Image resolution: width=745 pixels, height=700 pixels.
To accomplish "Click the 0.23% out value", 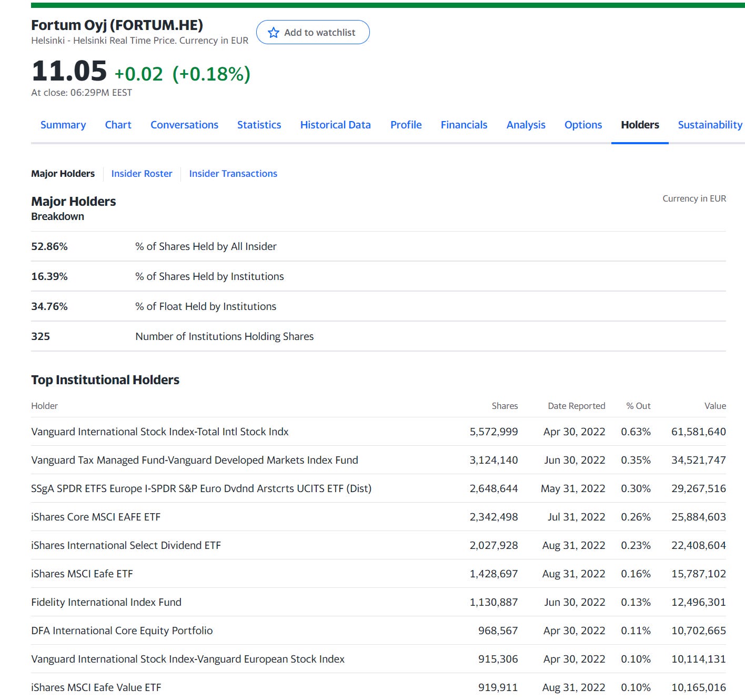I will pyautogui.click(x=636, y=545).
